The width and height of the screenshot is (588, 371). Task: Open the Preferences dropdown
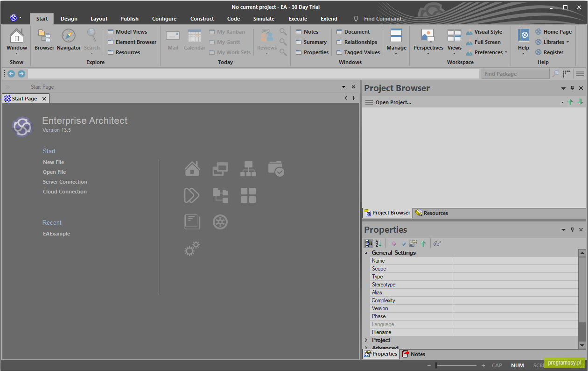click(x=487, y=52)
